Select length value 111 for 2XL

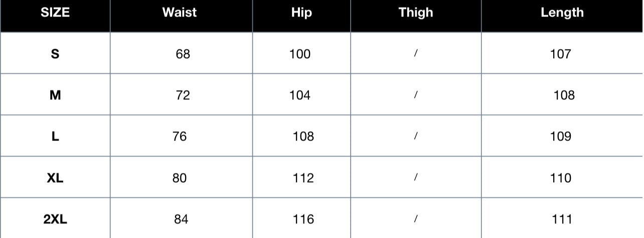561,219
